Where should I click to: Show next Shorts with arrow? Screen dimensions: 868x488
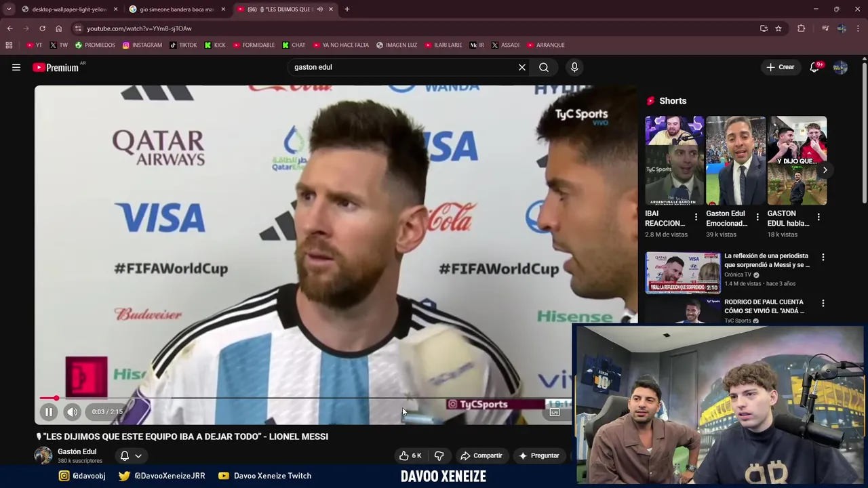click(825, 169)
